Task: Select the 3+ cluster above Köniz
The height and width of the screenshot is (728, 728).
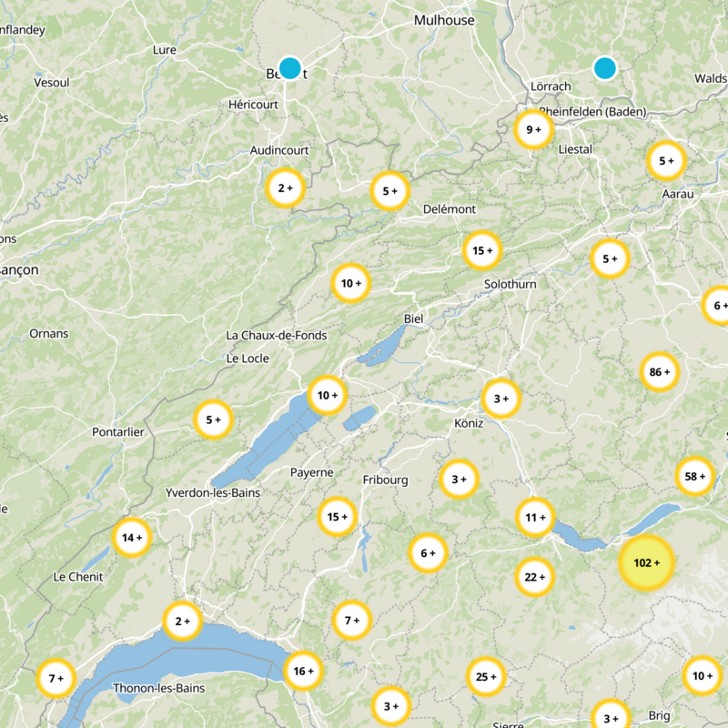Action: click(500, 399)
